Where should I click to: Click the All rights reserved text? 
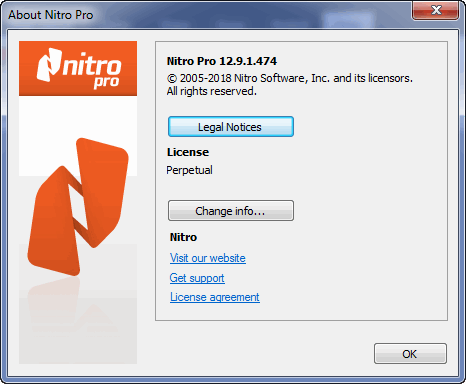click(212, 91)
